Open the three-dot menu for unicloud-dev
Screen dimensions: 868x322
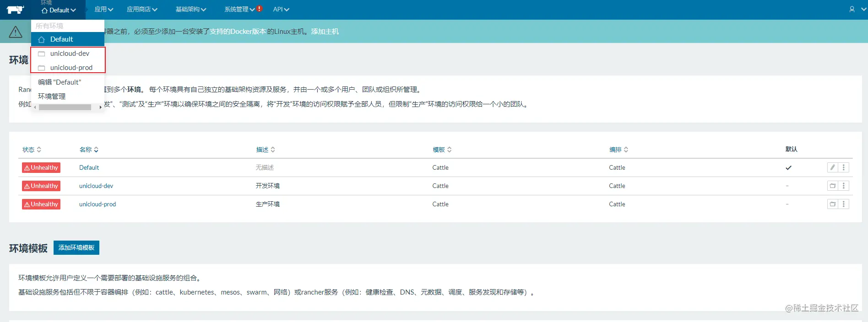(844, 186)
